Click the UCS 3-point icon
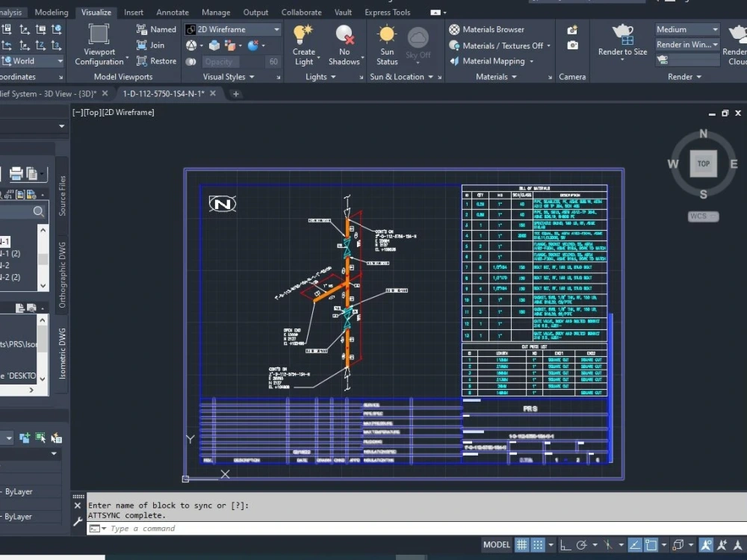Screen dimensions: 747x560 56,46
